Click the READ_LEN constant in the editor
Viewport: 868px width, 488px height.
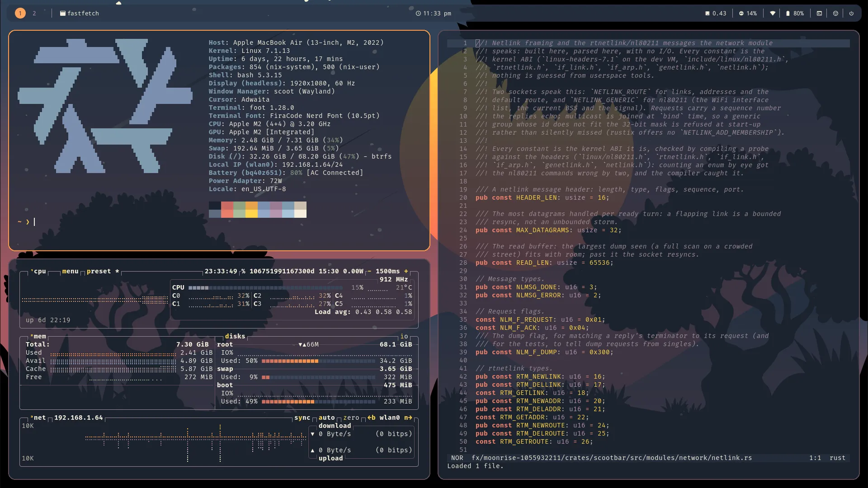532,263
